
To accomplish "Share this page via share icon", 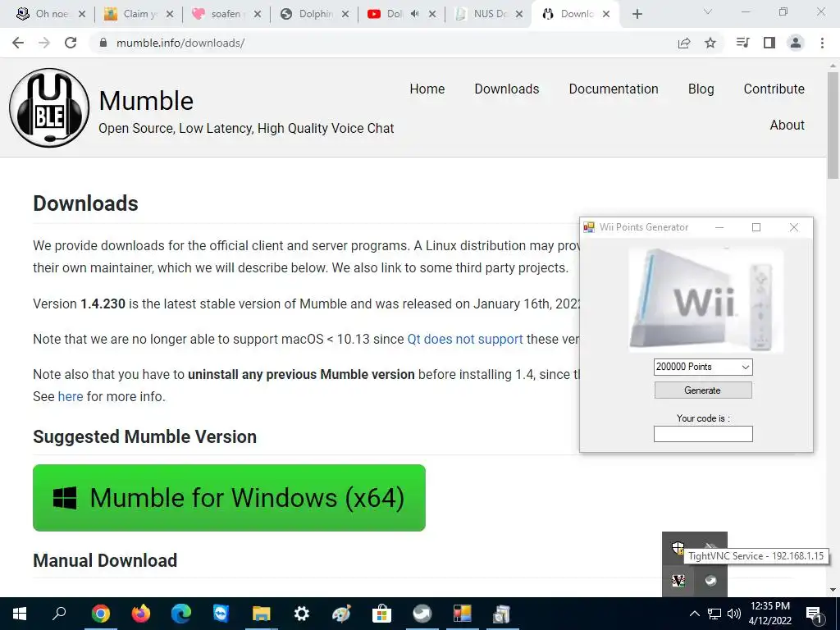I will click(684, 43).
